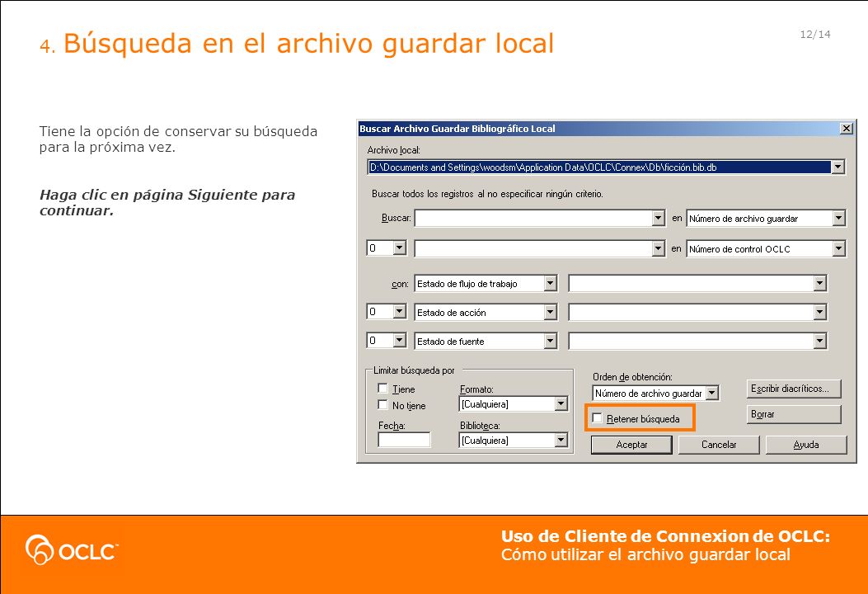Screen dimensions: 868x594
Task: Open value dropdown for Estado de acción
Action: coord(820,313)
